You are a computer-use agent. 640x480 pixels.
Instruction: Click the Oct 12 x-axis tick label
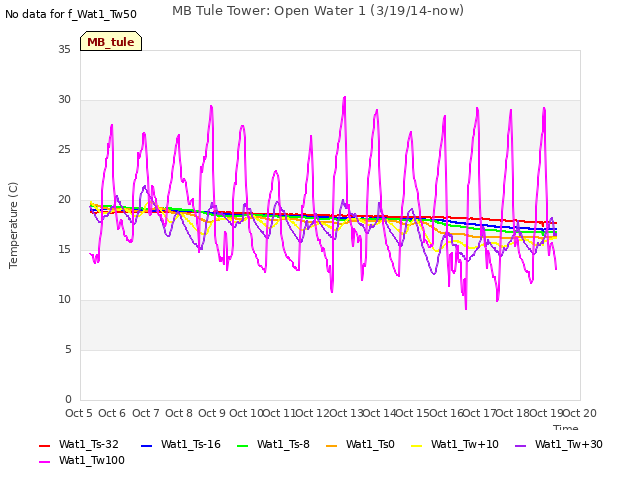pos(313,413)
